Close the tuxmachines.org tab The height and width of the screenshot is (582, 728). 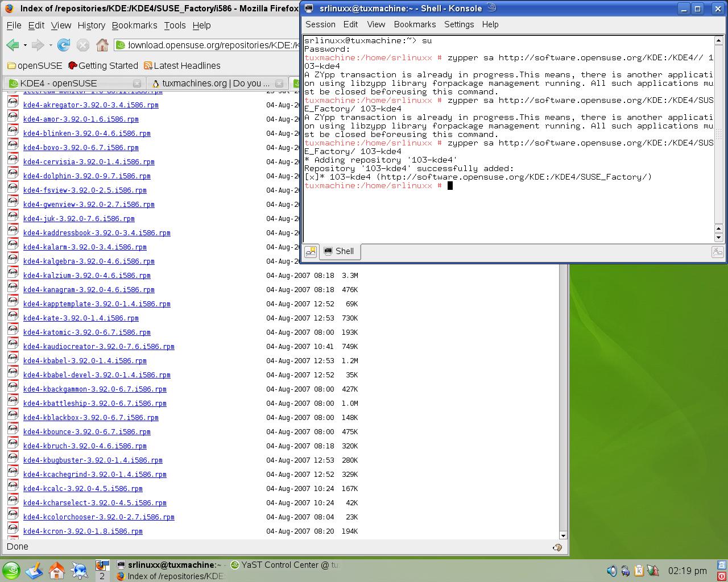[x=280, y=84]
